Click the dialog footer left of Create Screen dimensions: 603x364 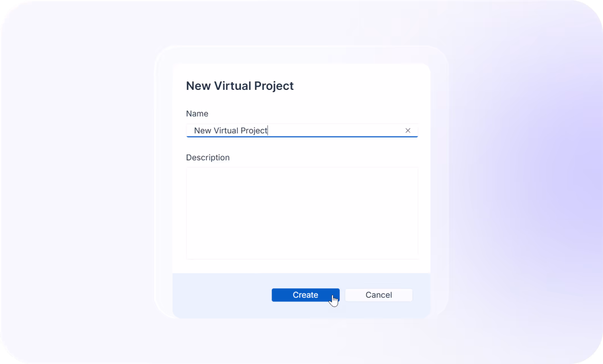point(222,295)
